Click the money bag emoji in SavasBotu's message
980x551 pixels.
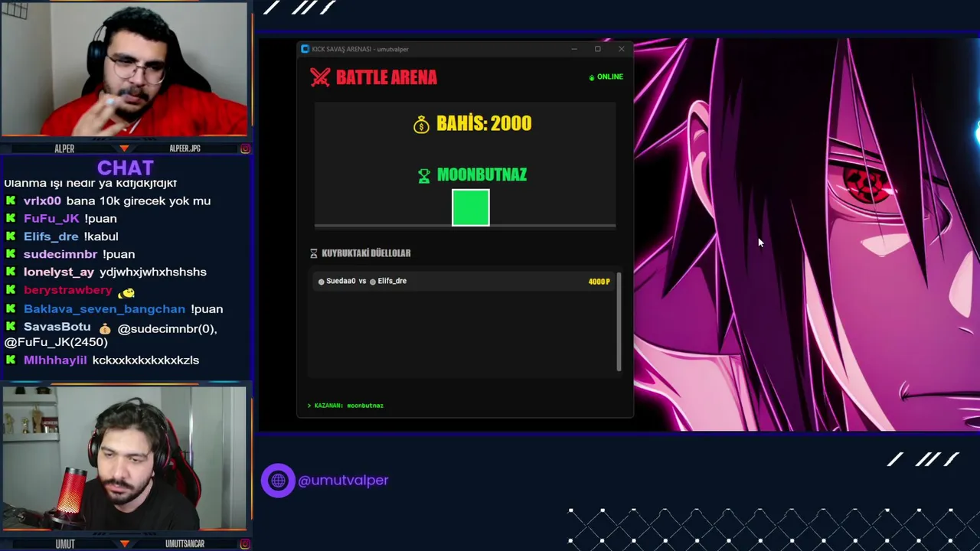click(105, 328)
